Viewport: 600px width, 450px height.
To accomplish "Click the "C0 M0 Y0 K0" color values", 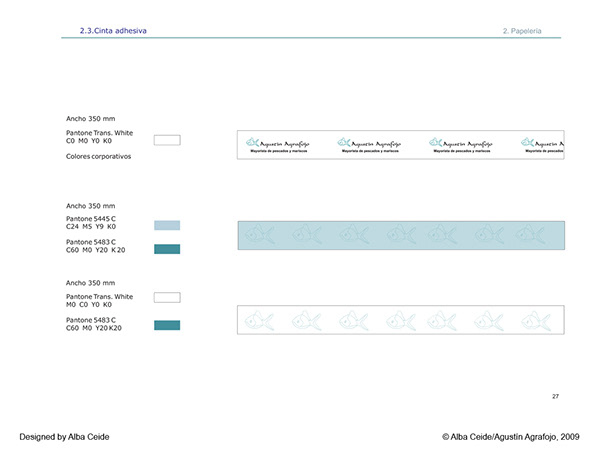I will (89, 141).
